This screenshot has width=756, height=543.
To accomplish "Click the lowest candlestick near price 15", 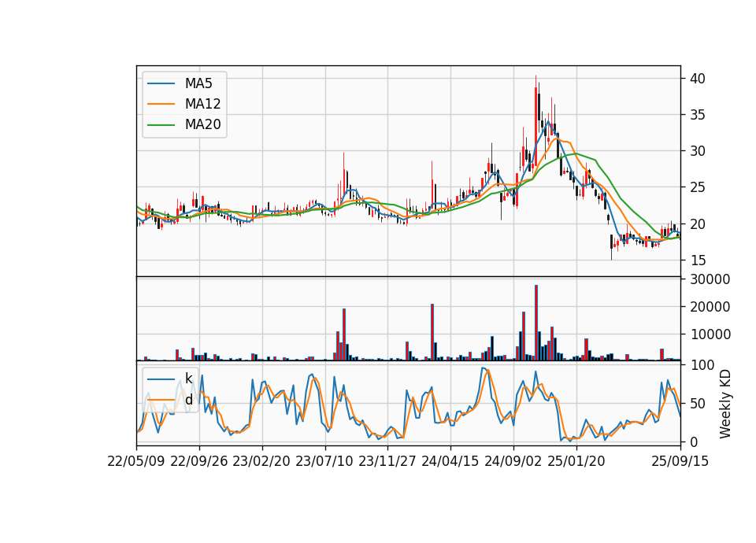I will [611, 247].
